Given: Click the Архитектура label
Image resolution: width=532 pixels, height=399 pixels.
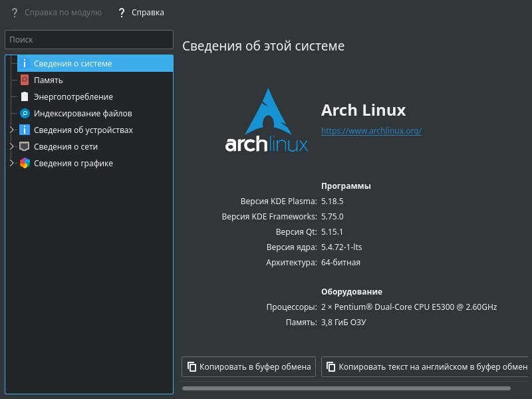Looking at the screenshot, I should coord(291,262).
